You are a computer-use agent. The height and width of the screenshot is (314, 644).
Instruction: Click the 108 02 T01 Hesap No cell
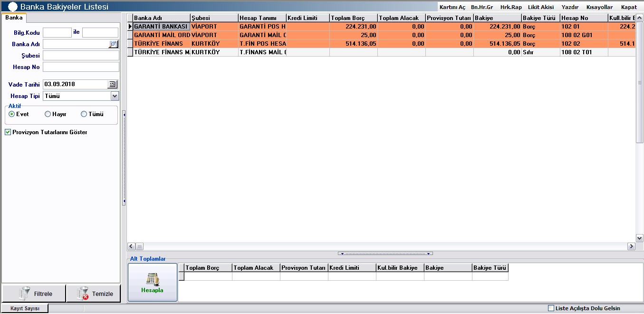(x=584, y=52)
